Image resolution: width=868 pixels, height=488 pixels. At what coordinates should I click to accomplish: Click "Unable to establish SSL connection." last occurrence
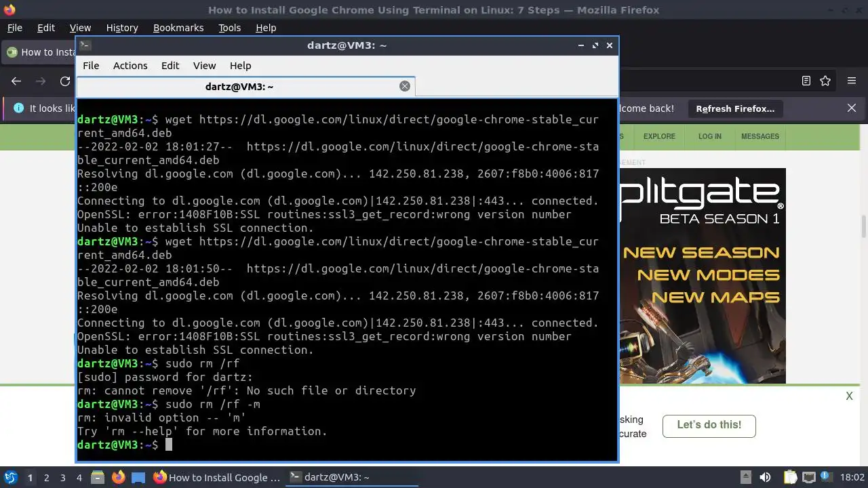pos(196,350)
